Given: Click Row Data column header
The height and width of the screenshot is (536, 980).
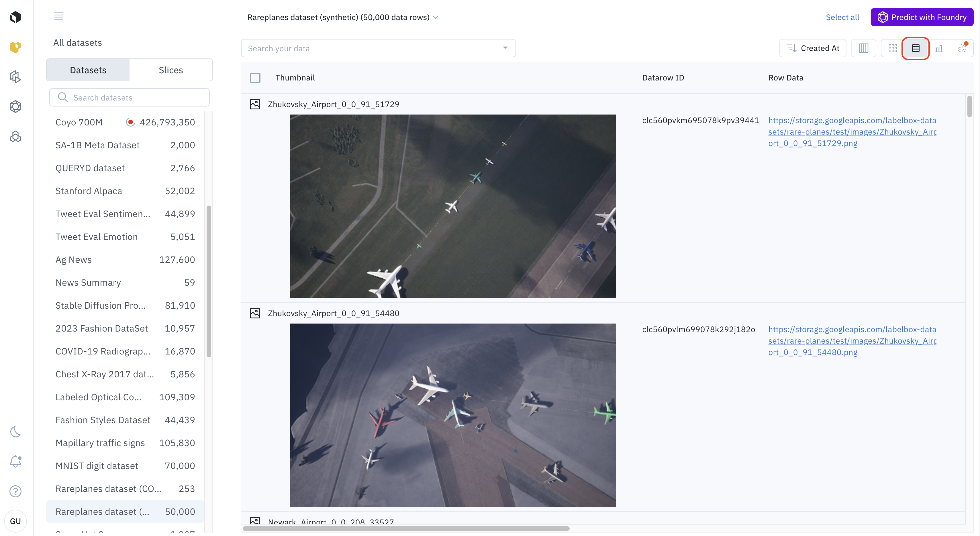Looking at the screenshot, I should click(786, 78).
